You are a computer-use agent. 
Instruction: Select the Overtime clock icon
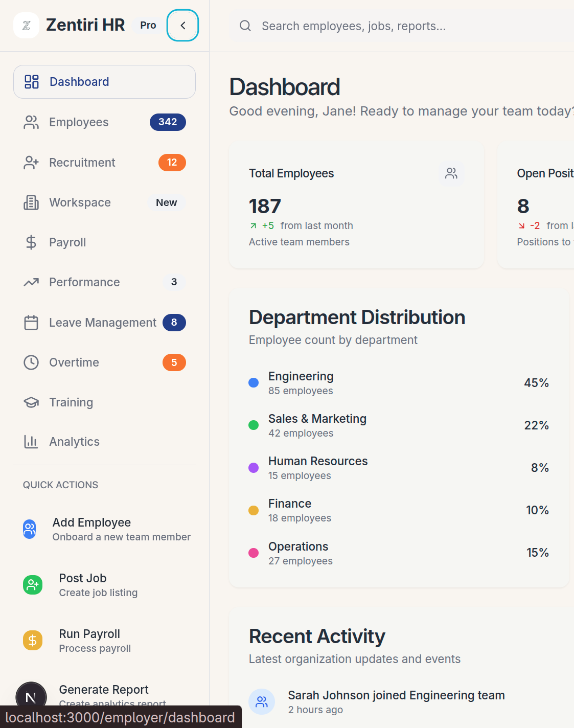[31, 362]
